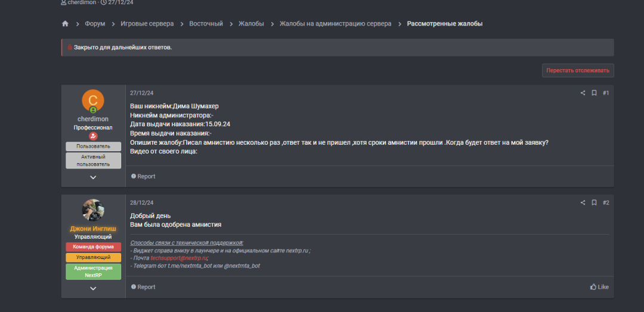The image size is (644, 312).
Task: Navigate to Восточный breadcrumb
Action: 206,24
